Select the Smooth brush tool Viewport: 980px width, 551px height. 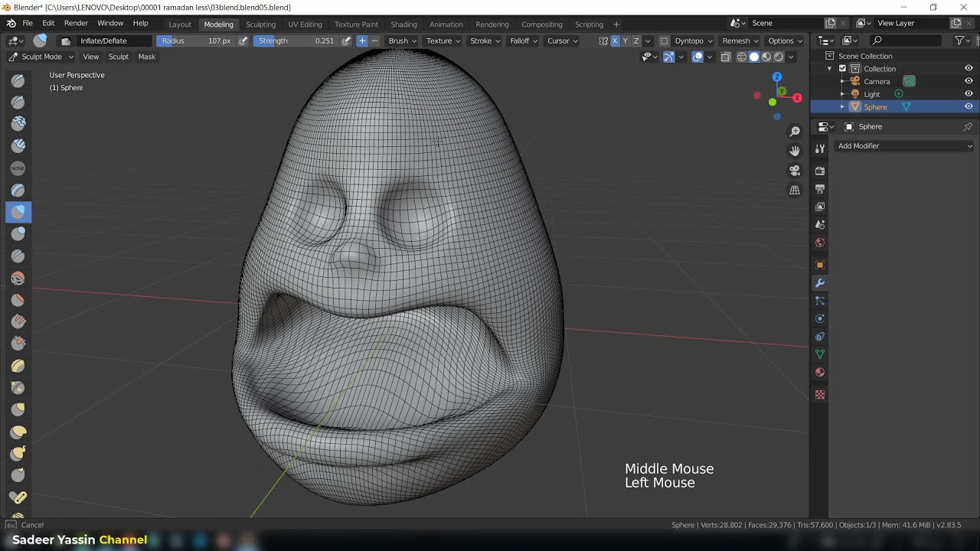18,279
